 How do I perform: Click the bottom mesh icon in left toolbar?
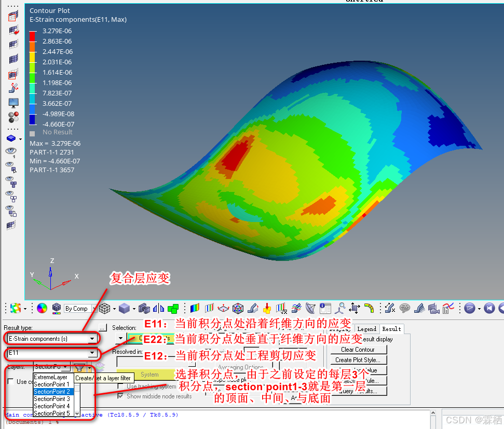[x=11, y=225]
